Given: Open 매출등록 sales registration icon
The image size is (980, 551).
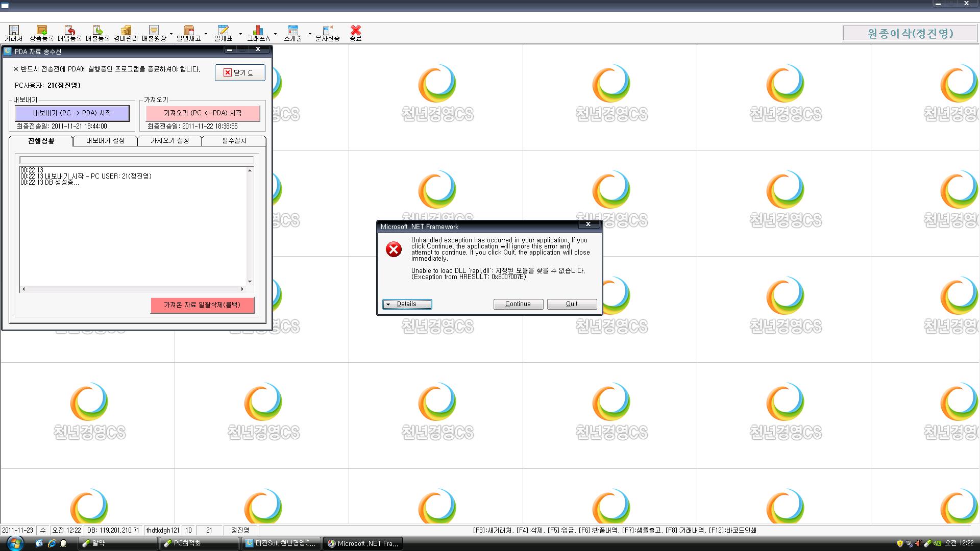Looking at the screenshot, I should coord(98,33).
